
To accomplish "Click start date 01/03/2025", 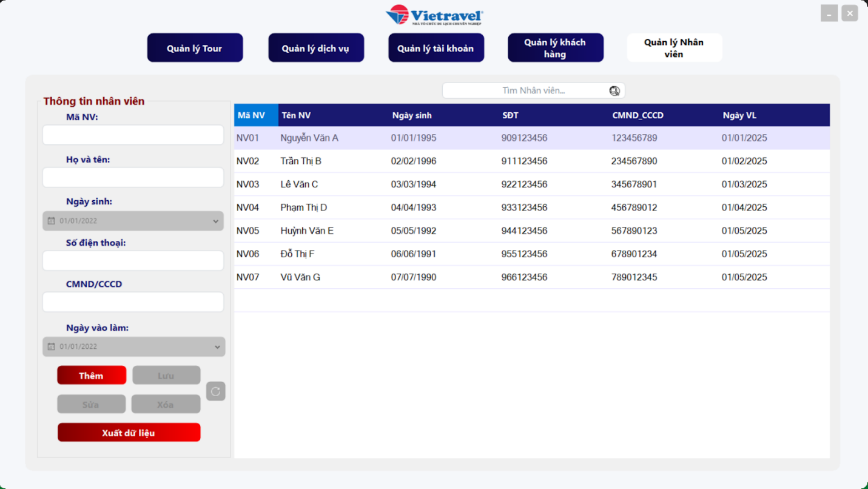I will pyautogui.click(x=744, y=184).
